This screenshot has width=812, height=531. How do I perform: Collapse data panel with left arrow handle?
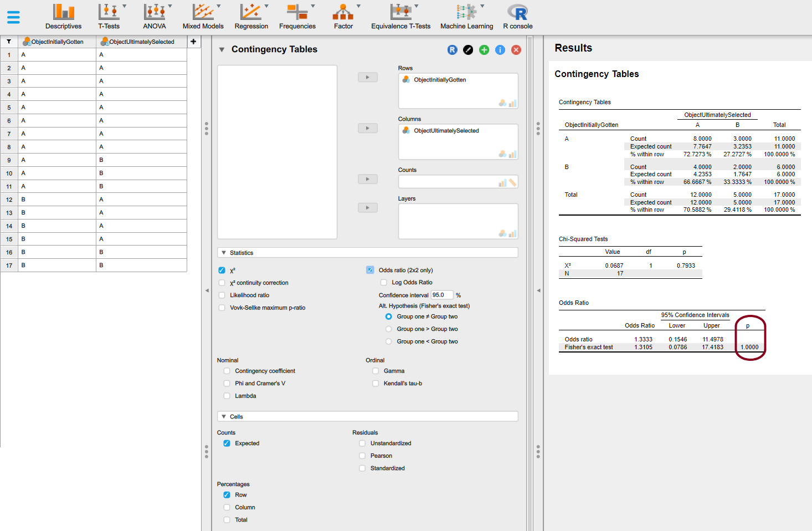207,290
